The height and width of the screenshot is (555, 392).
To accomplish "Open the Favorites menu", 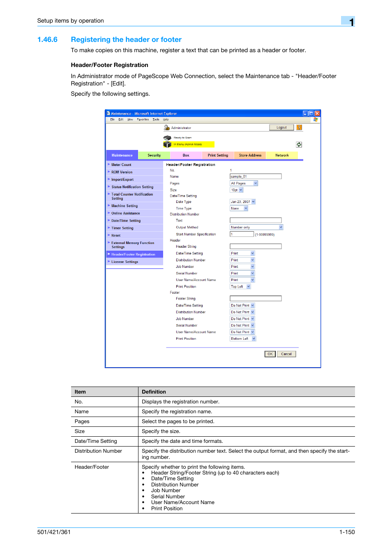I will point(143,120).
